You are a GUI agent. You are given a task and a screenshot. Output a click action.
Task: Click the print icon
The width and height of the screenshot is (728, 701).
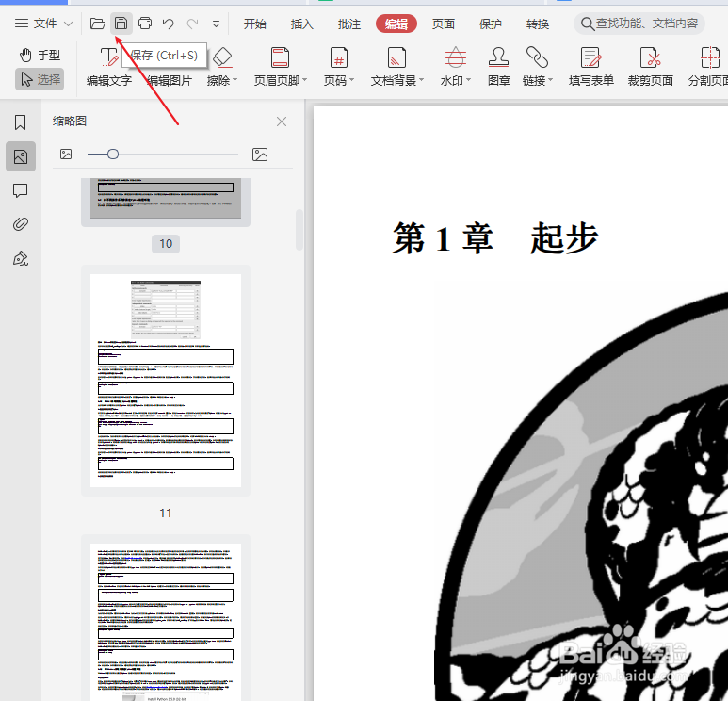[x=145, y=24]
